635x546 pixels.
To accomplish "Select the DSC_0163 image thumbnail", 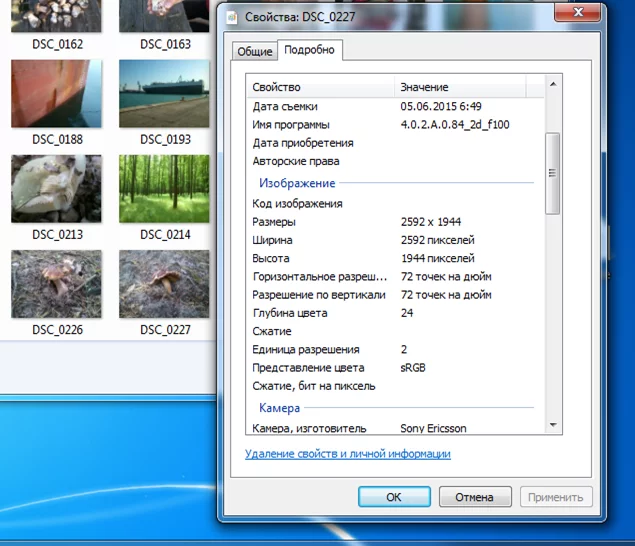I will [165, 16].
